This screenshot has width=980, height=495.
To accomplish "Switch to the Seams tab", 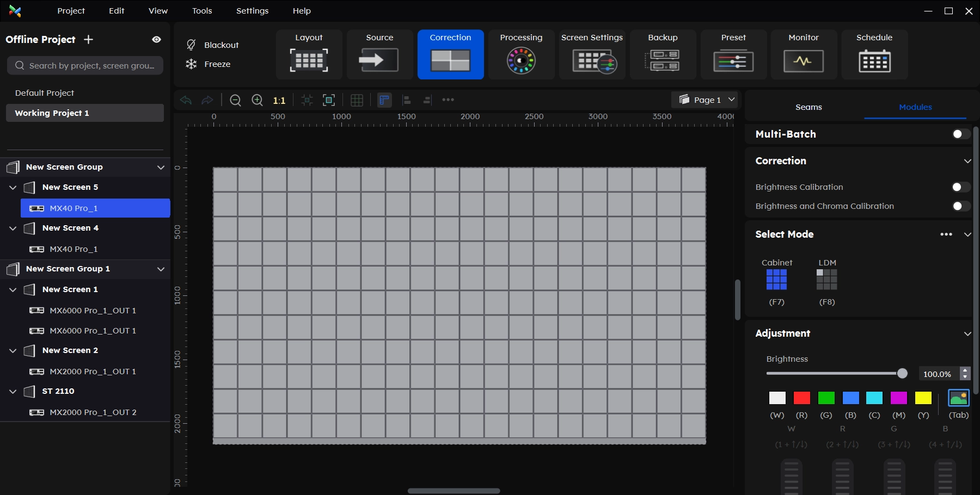I will pyautogui.click(x=808, y=107).
